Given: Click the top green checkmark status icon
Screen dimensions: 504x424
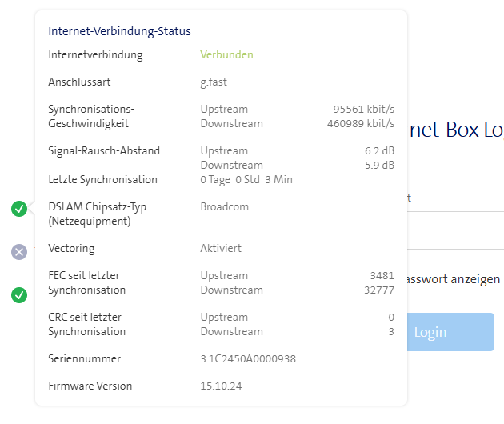Looking at the screenshot, I should [19, 209].
